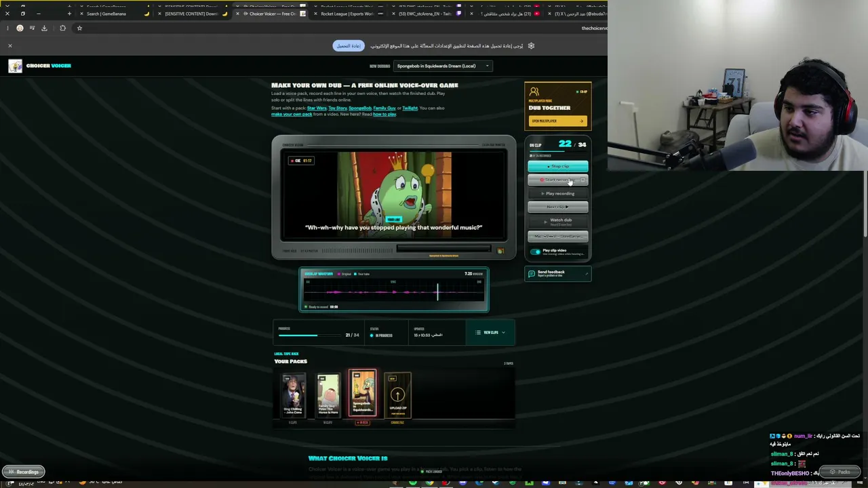Click the dub progress bar
The width and height of the screenshot is (868, 488).
coord(309,335)
